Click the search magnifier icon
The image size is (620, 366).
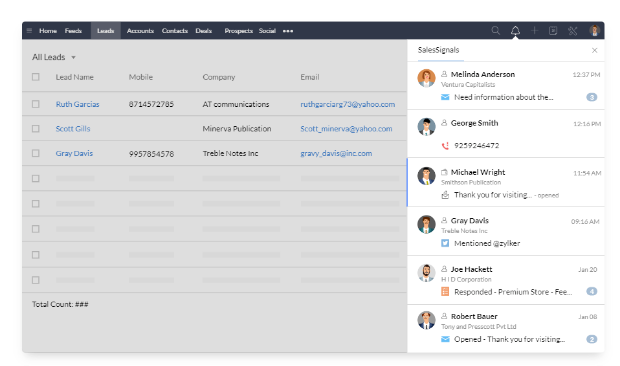495,30
